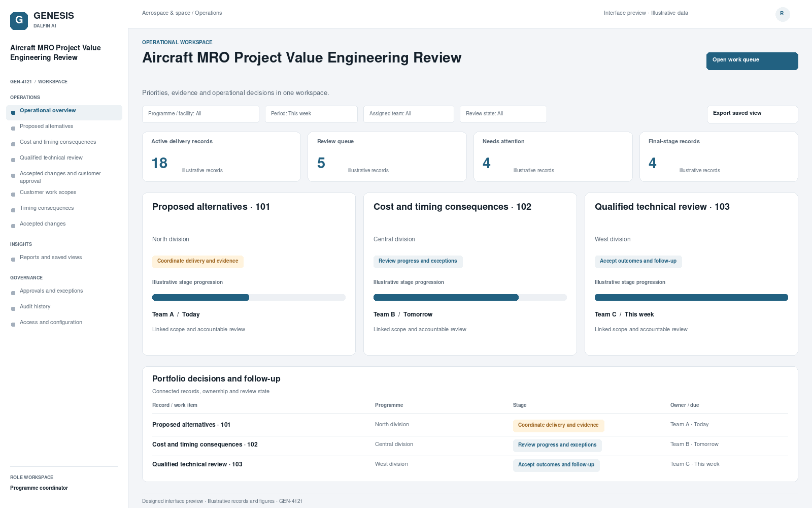This screenshot has width=812, height=508.
Task: Open the Cost and timing consequences · 102 card title
Action: pos(452,207)
